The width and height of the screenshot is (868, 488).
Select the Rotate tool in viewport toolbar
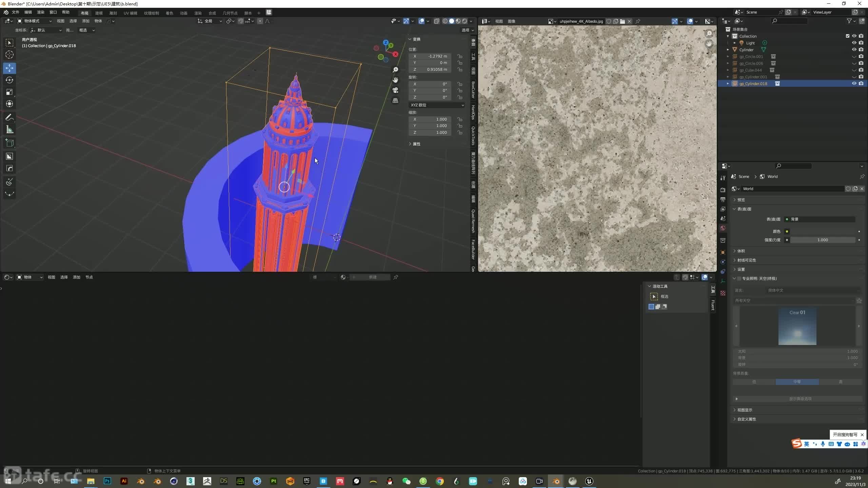point(9,80)
